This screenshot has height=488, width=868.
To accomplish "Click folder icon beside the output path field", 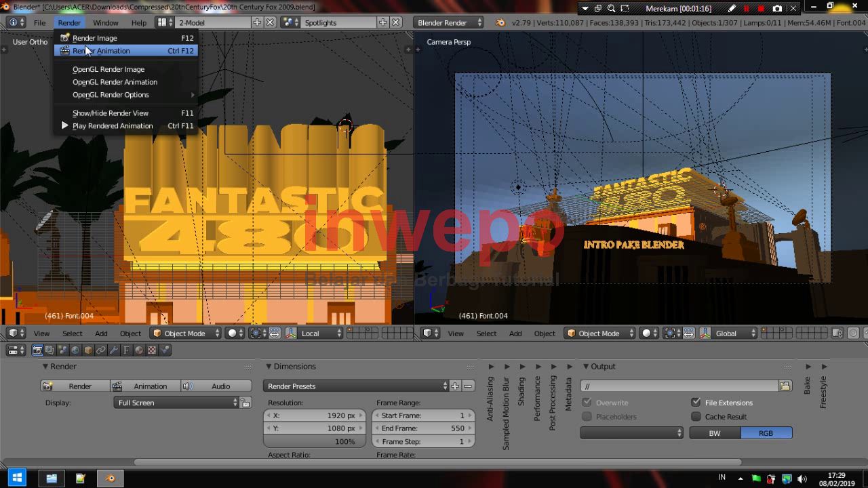I will pyautogui.click(x=785, y=386).
